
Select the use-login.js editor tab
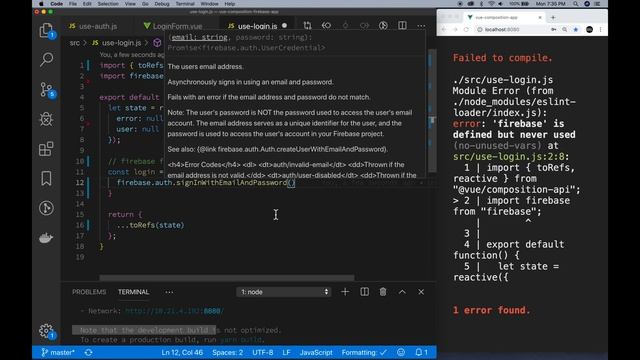click(x=258, y=26)
